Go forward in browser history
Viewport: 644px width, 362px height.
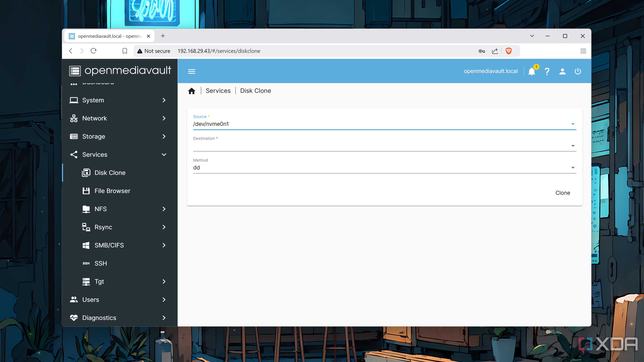click(82, 51)
